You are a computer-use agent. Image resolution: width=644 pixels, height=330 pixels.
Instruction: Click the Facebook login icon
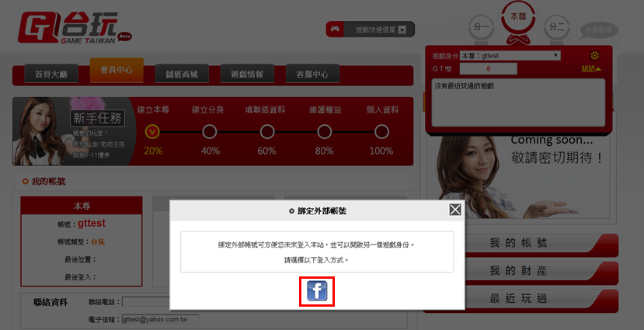point(317,290)
